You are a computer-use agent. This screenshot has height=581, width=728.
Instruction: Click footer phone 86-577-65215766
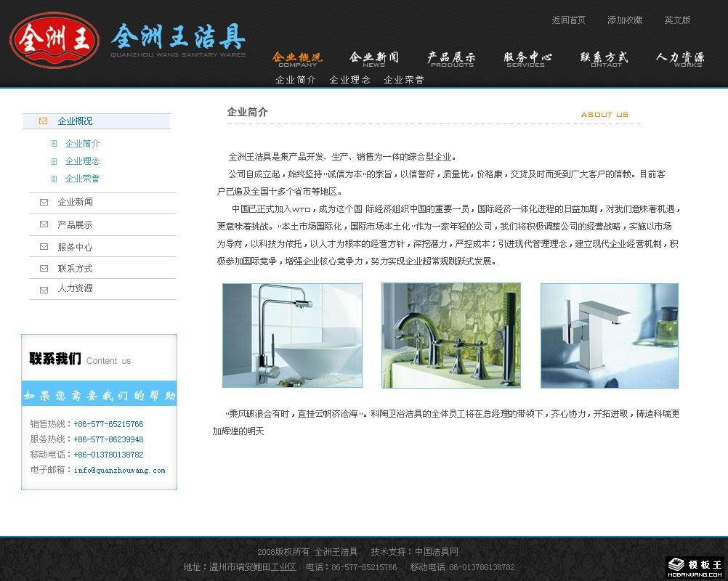pyautogui.click(x=365, y=567)
